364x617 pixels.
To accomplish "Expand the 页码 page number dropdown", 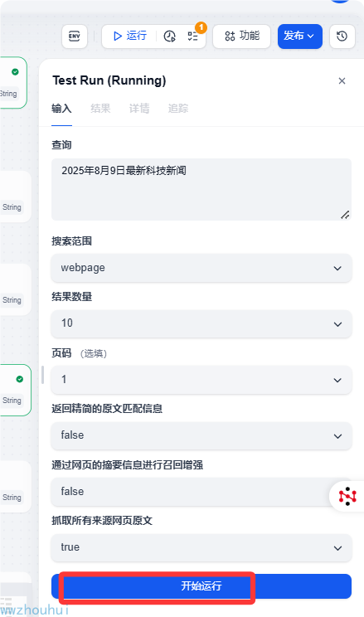I will click(201, 380).
